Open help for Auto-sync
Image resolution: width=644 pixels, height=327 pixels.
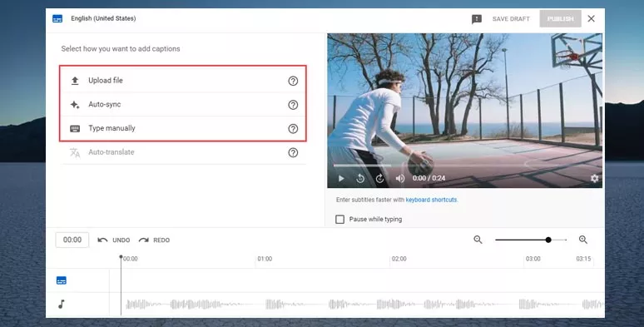coord(293,105)
